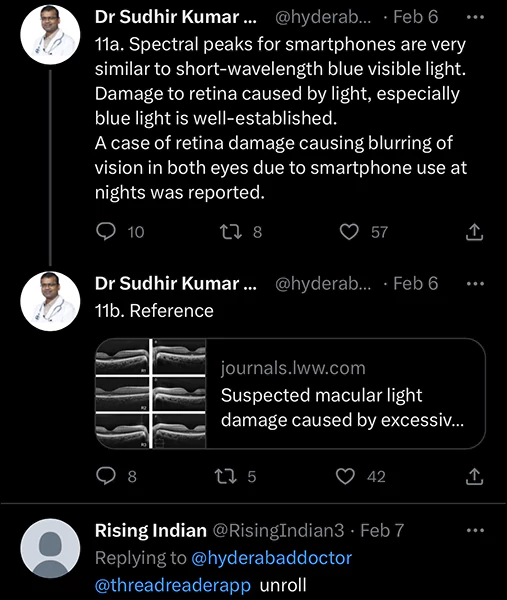
Task: Reply to the 11a spectral peaks tweet
Action: pos(106,232)
